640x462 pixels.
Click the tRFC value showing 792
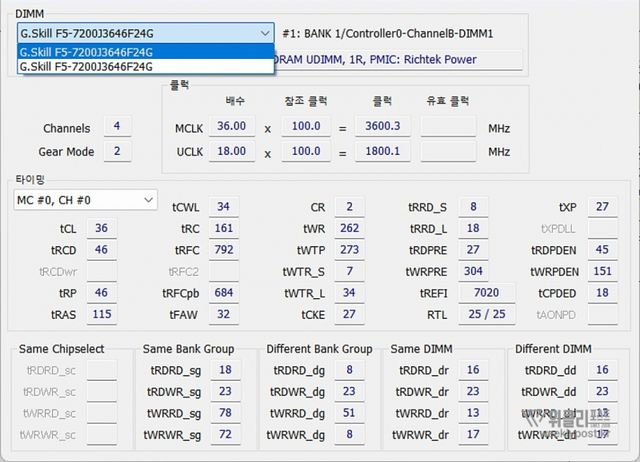[x=224, y=249]
